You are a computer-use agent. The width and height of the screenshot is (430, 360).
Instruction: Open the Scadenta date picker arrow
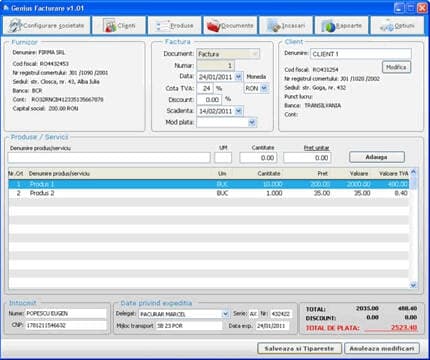tap(239, 111)
